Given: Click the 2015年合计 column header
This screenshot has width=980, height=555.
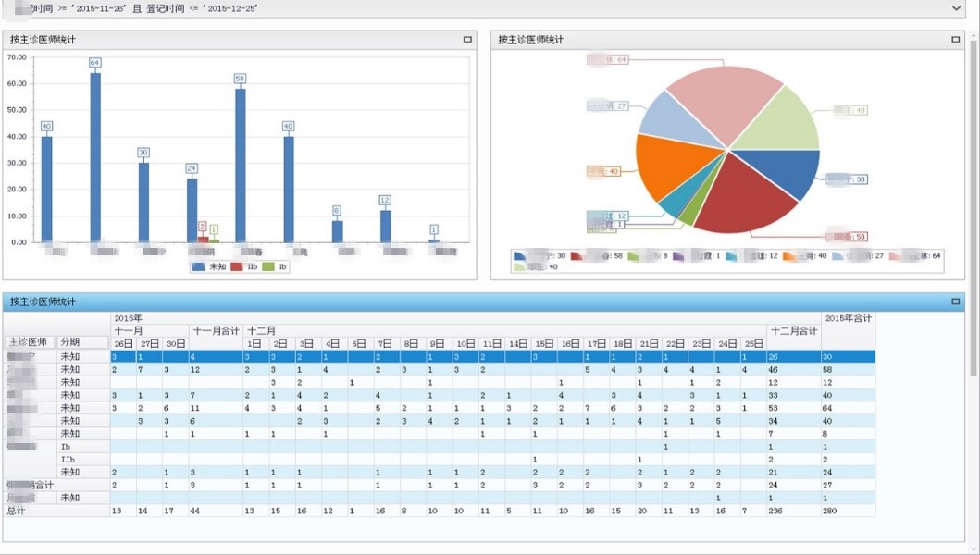Looking at the screenshot, I should tap(847, 318).
